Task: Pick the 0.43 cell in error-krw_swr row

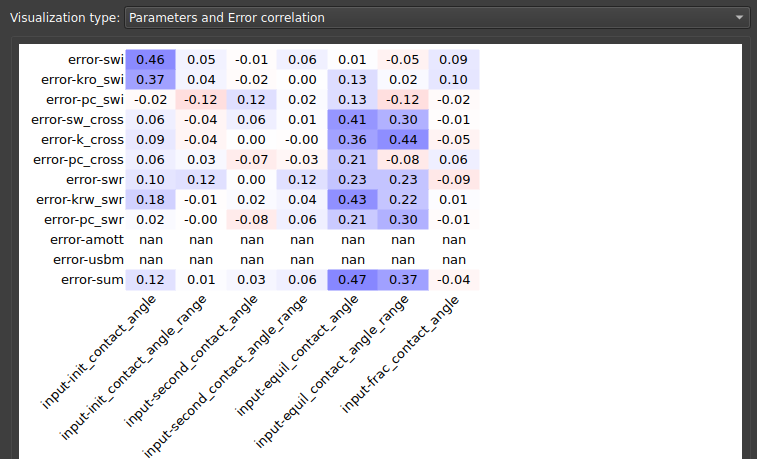Action: 353,199
